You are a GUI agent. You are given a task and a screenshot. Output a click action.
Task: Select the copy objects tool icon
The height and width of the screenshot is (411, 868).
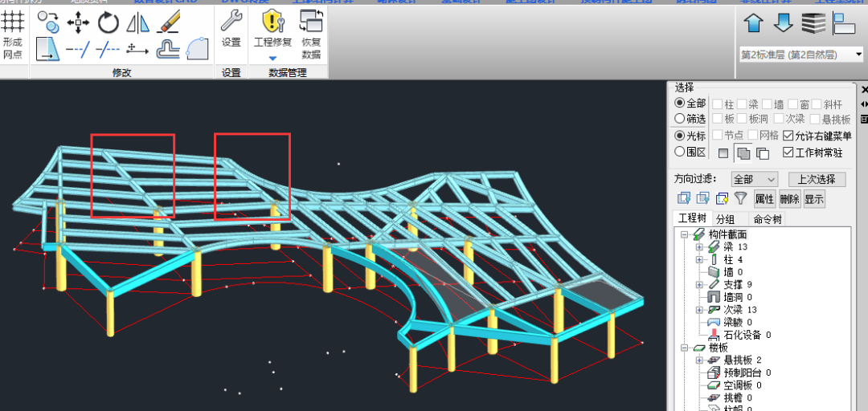coord(49,22)
